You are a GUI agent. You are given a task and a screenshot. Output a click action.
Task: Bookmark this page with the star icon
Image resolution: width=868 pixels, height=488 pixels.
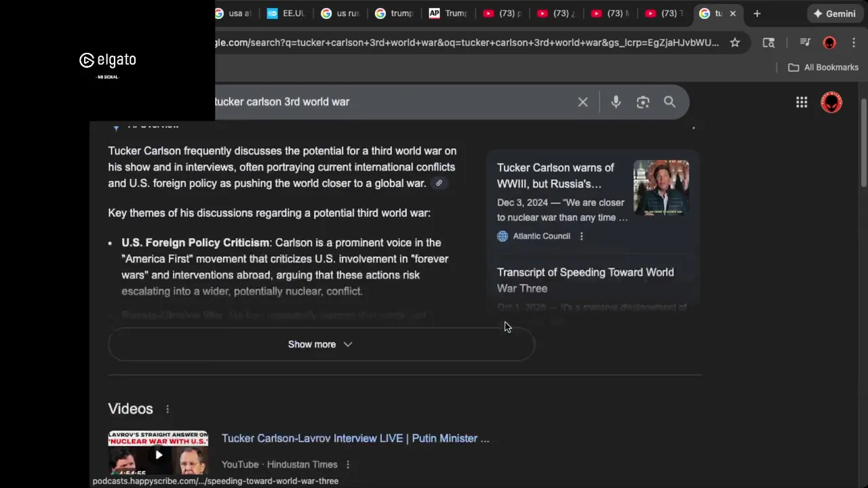[734, 43]
